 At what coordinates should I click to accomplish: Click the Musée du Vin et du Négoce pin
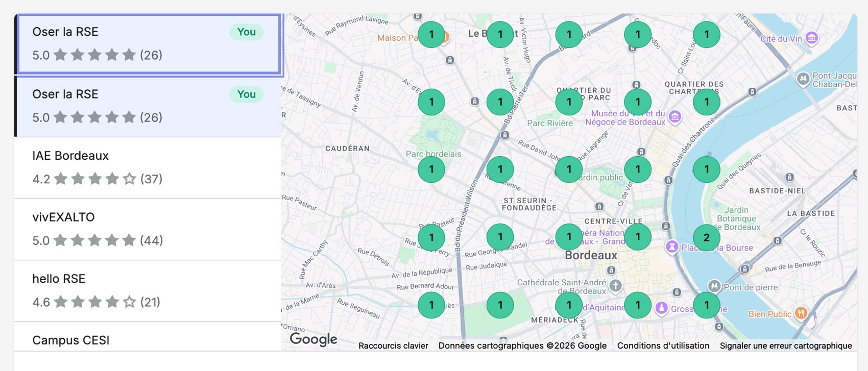click(675, 117)
